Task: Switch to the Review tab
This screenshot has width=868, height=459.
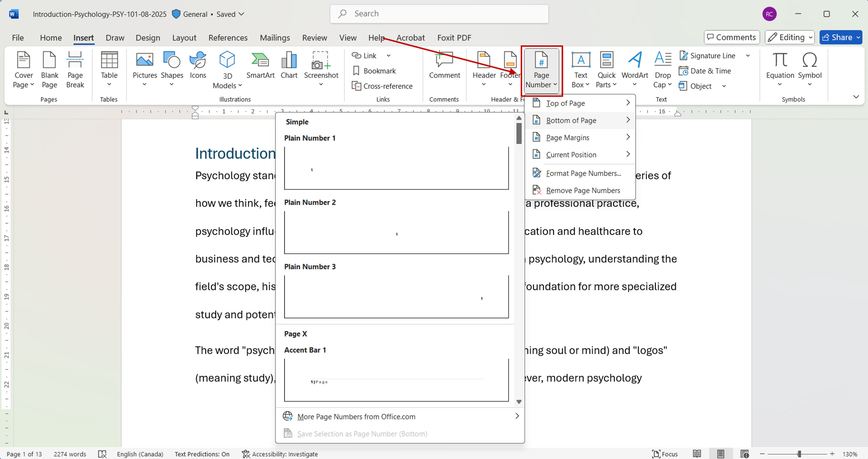Action: (314, 38)
